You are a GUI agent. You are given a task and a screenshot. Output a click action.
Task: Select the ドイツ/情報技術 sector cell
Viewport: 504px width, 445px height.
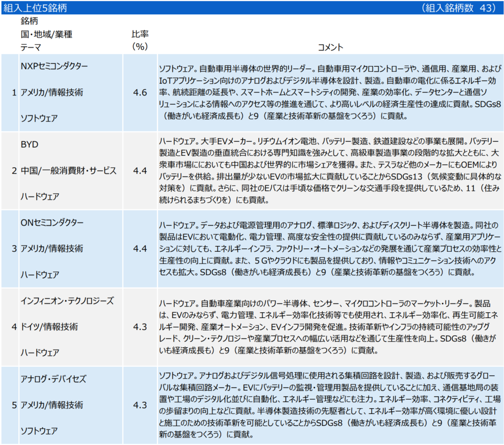(49, 326)
